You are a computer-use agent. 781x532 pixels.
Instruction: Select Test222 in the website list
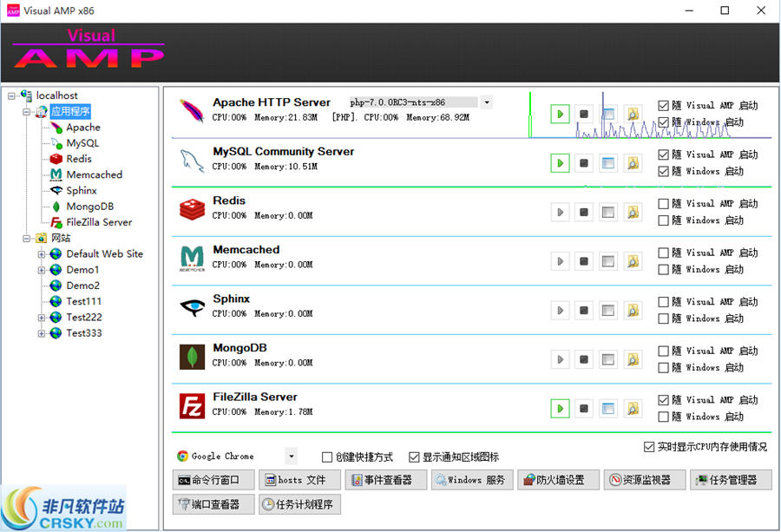[x=83, y=317]
